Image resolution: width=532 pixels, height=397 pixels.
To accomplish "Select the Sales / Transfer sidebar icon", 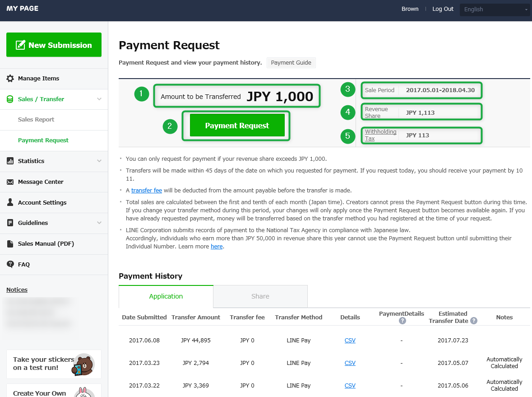I will (x=10, y=99).
